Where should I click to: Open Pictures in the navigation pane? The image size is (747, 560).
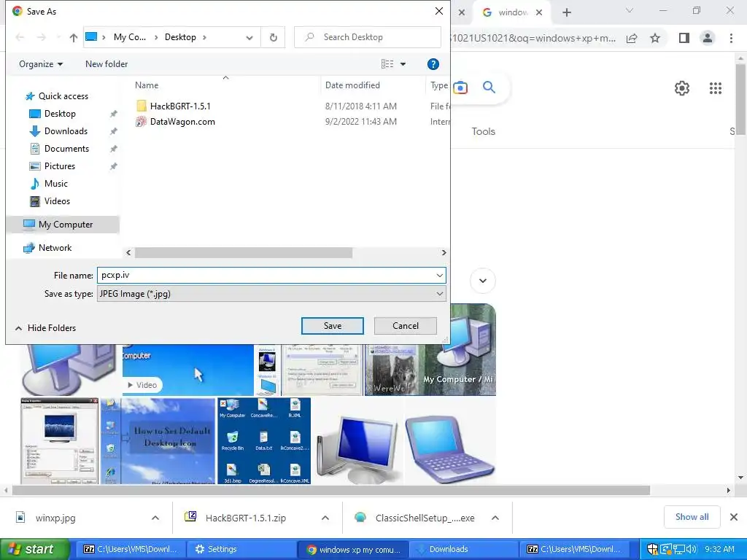coord(60,166)
